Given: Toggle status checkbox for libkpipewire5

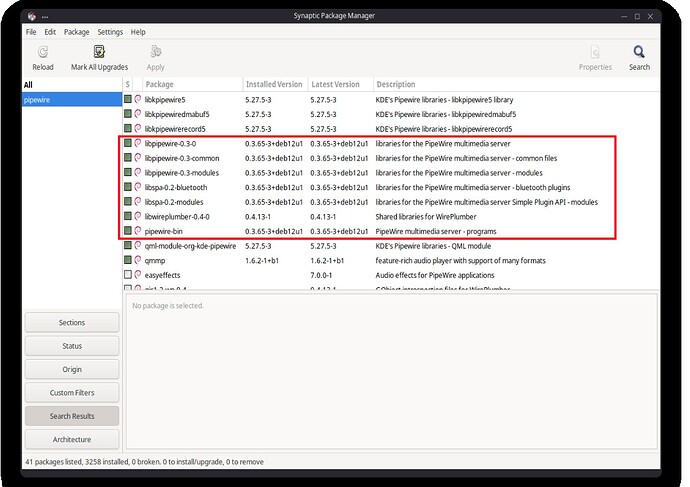Looking at the screenshot, I should pyautogui.click(x=128, y=99).
